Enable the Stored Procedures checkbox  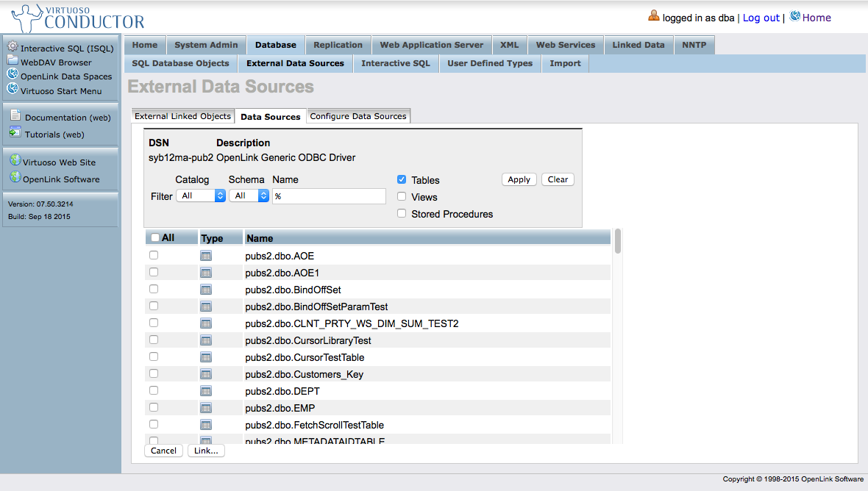[402, 213]
